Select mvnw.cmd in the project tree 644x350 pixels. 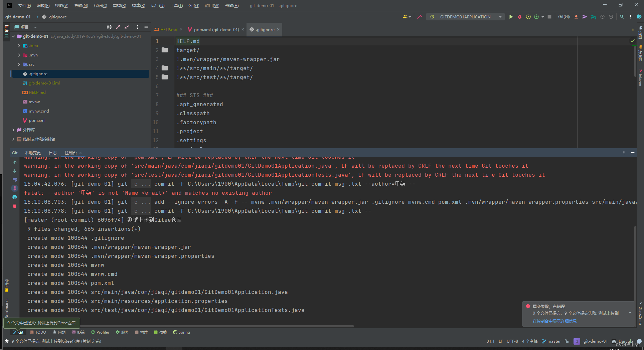(39, 111)
